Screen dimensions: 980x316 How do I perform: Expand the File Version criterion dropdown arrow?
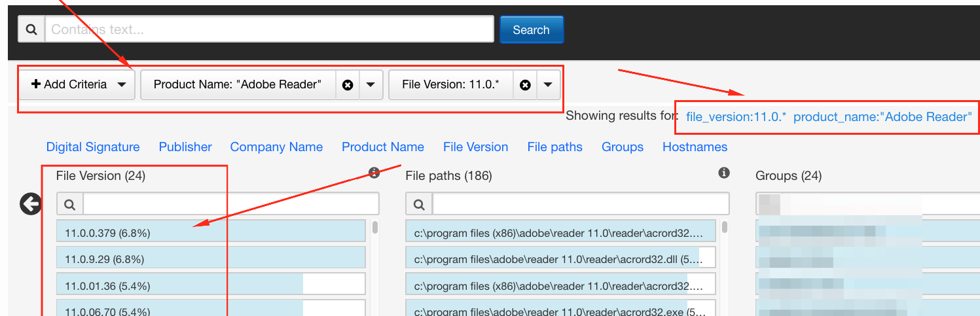[548, 85]
